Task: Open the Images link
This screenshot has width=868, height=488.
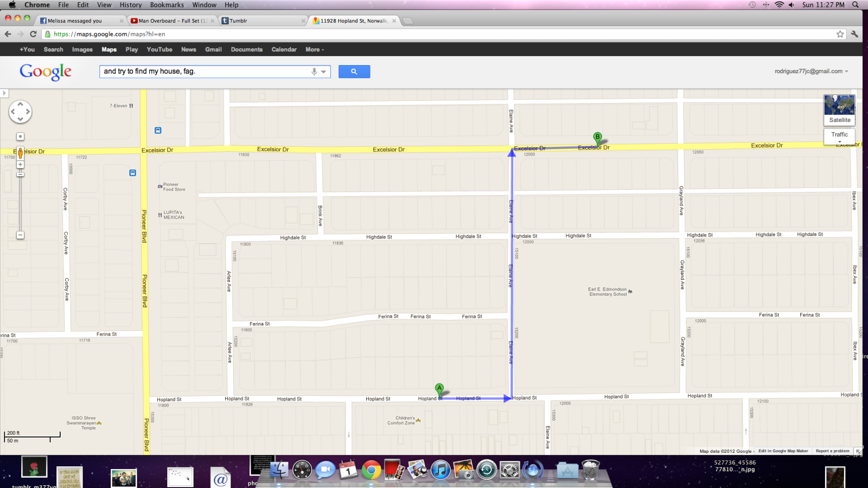Action: [82, 49]
